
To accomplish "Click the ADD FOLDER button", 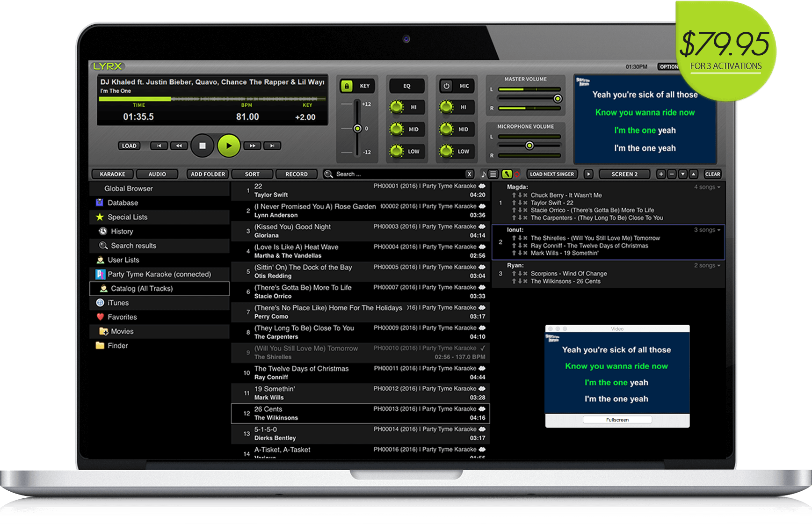I will point(208,174).
